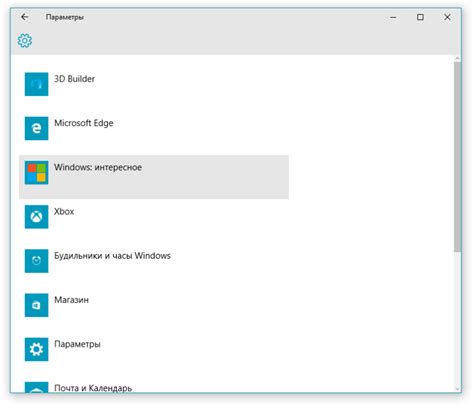Screen dimensions: 474x406
Task: Choose the Почта и Календарь label
Action: click(93, 388)
